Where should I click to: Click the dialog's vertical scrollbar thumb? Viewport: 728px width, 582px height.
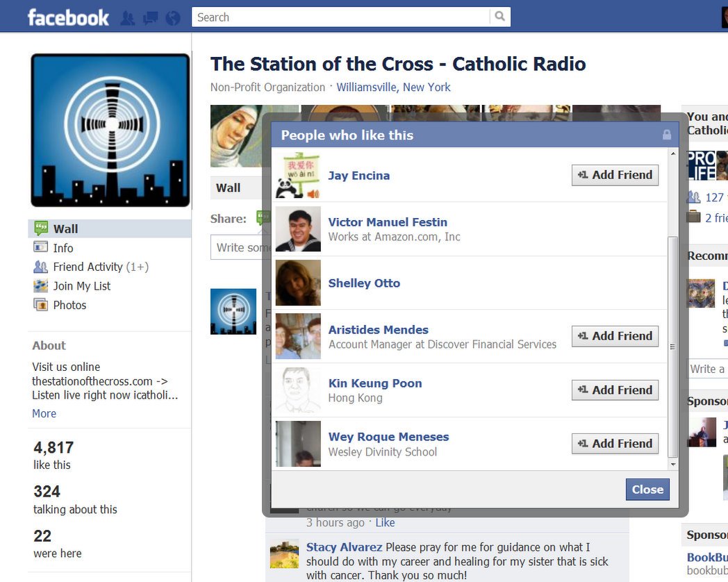[x=672, y=347]
